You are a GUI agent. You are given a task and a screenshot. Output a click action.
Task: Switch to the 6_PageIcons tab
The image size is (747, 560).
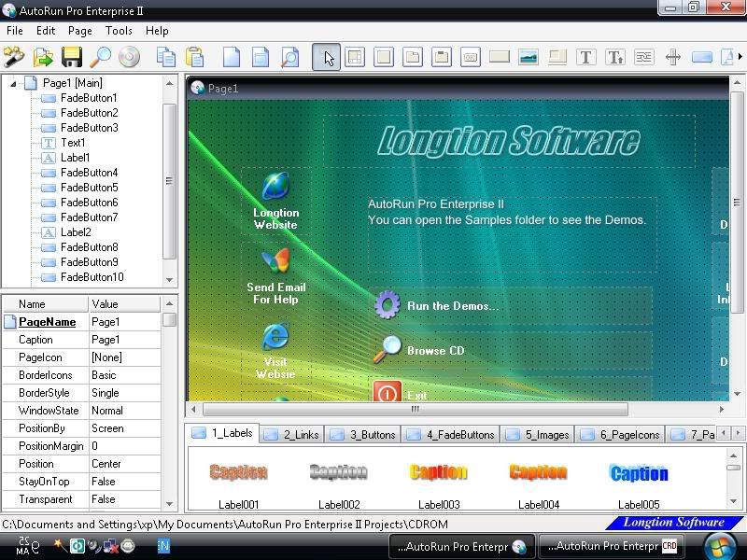tap(620, 435)
